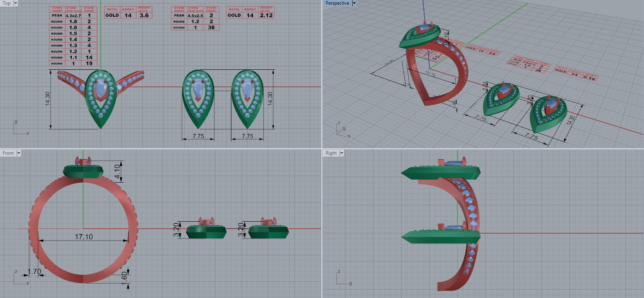Screen dimensions: 644x298
Task: Select the 4.10 height dimension in Front view
Action: coord(117,171)
